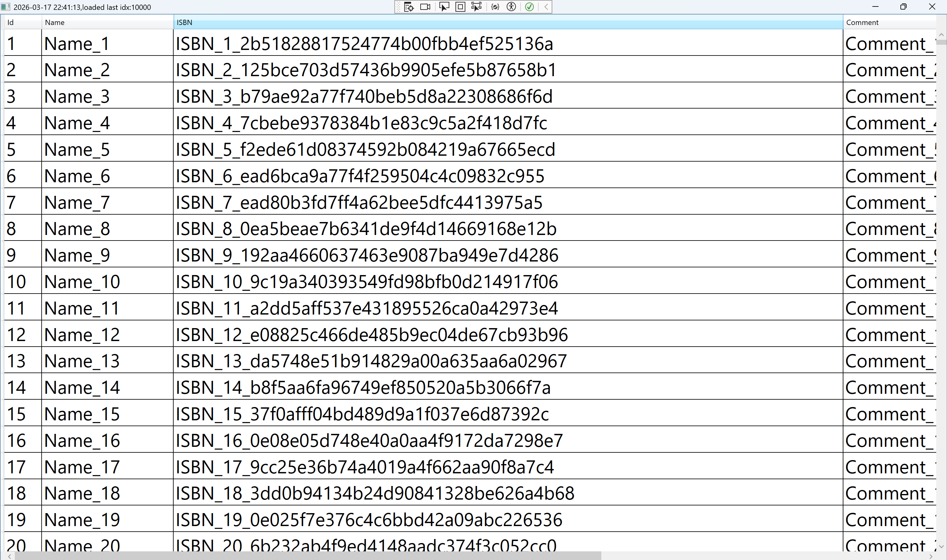
Task: Click the ISBN_9_192aa4660637463e9087ba949e7d4286 cell
Action: point(508,254)
